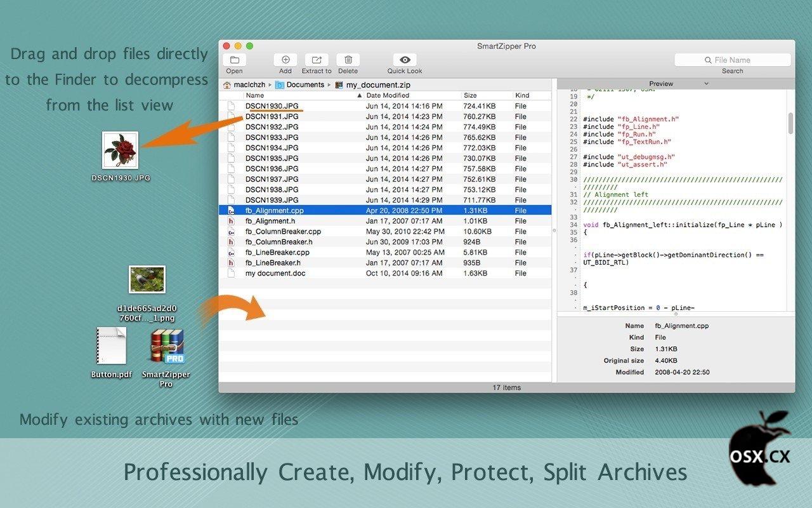Screen dimensions: 812x508
Task: Sort by the Date Modified column header
Action: (x=388, y=95)
